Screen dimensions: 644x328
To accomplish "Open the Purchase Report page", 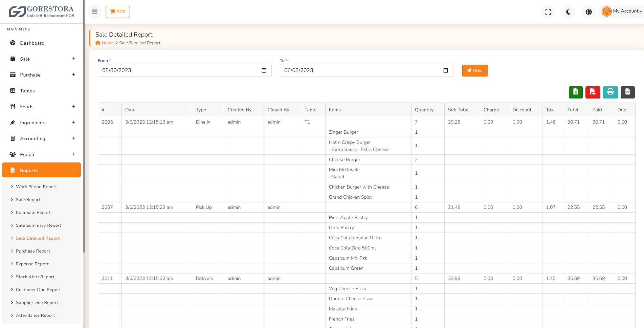I will click(33, 251).
